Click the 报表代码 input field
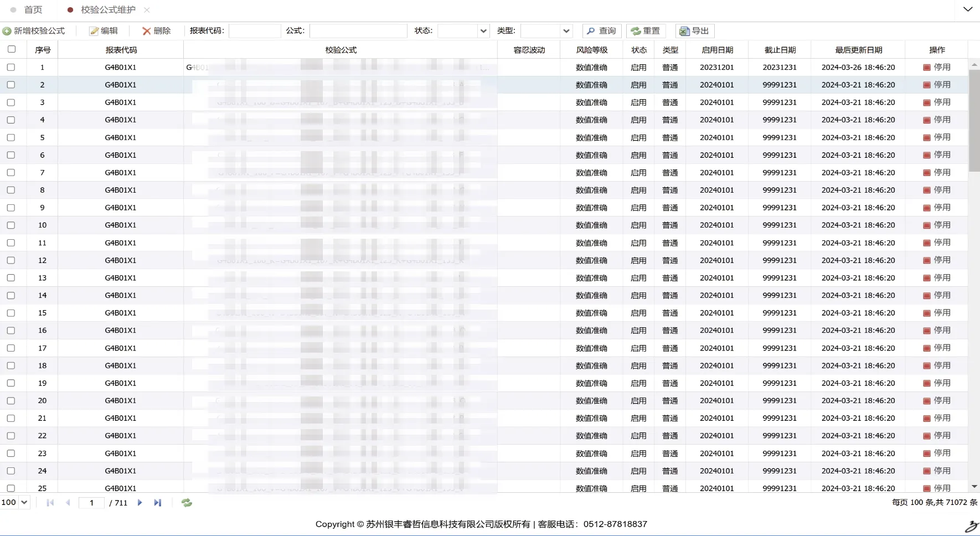 click(255, 31)
